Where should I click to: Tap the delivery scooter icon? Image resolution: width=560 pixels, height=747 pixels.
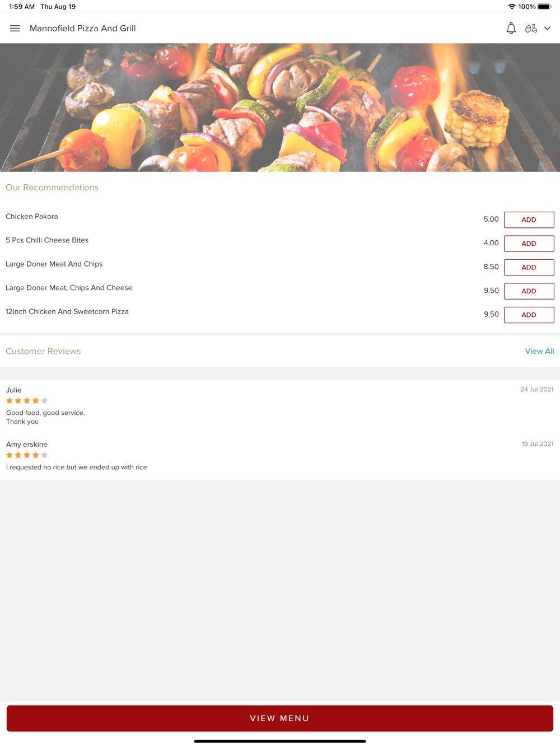(531, 29)
